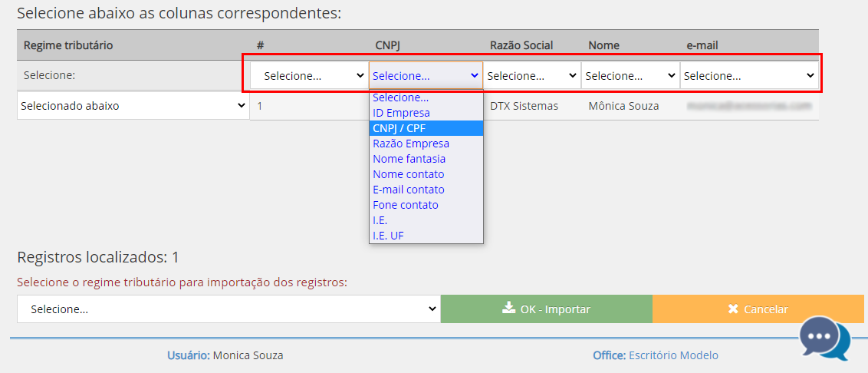
Task: Select 'I.E. UF' from the list
Action: (x=388, y=236)
